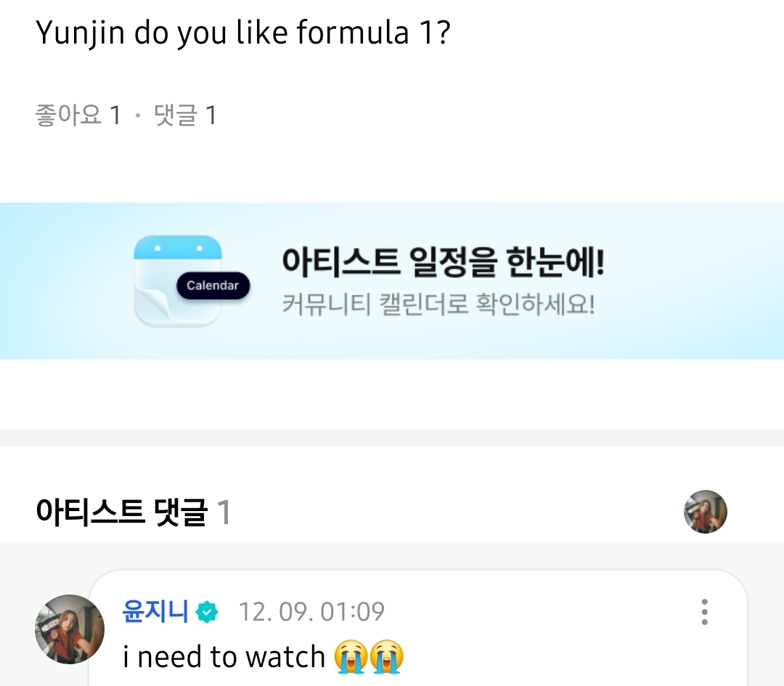Tap the artist comment count number 1
The width and height of the screenshot is (784, 686).
click(x=224, y=513)
